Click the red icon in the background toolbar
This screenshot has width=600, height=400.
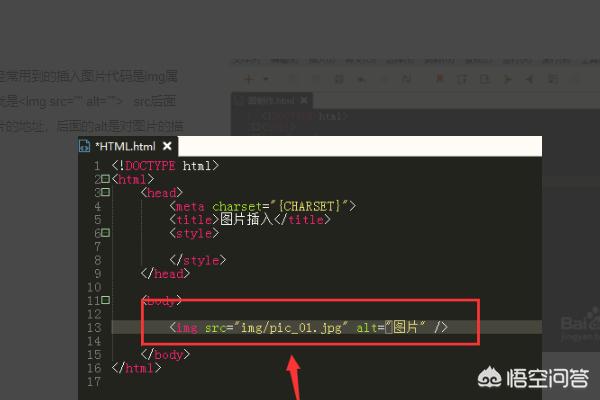[x=439, y=78]
